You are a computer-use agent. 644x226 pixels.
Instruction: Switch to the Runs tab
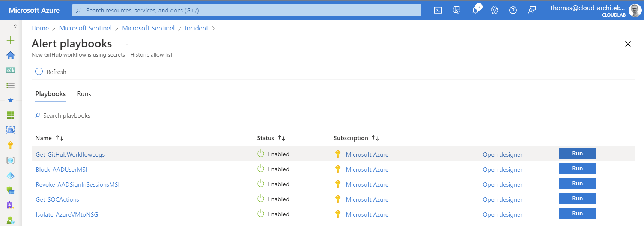(x=84, y=94)
